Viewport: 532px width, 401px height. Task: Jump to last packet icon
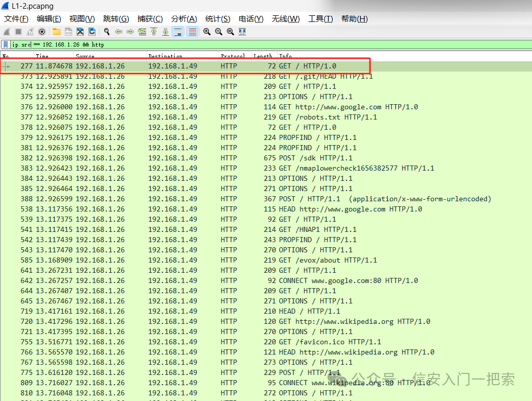[166, 32]
